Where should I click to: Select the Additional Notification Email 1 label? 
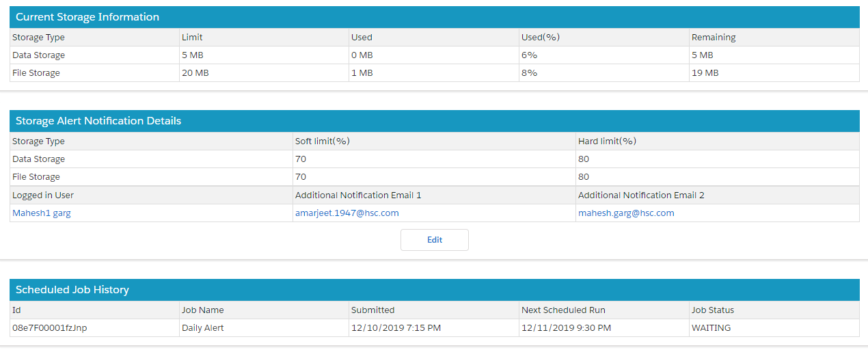[358, 196]
